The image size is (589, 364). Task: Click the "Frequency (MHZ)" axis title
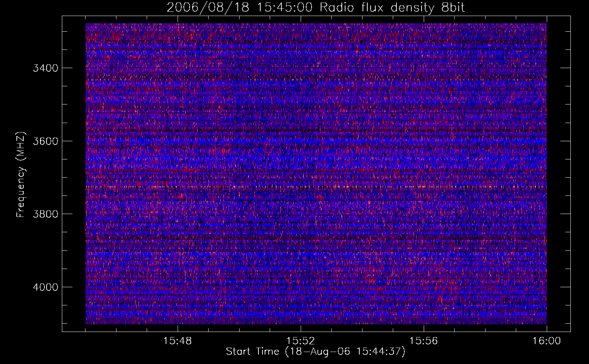[21, 174]
